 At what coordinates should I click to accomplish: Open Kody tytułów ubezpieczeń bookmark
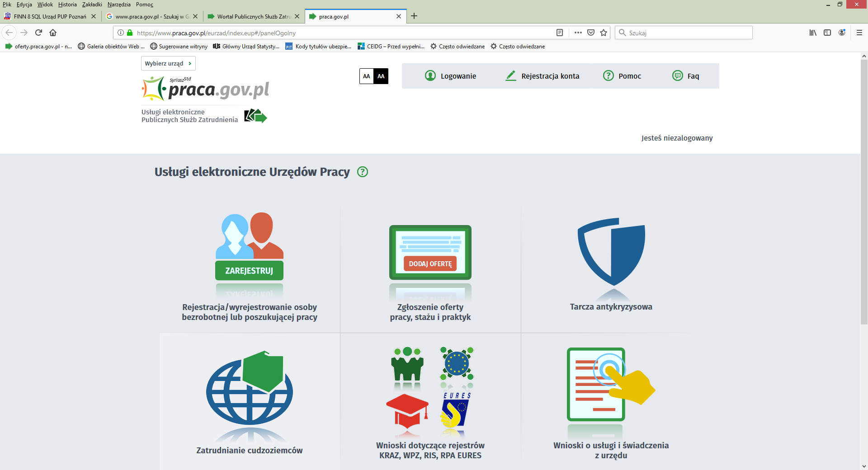click(x=318, y=46)
